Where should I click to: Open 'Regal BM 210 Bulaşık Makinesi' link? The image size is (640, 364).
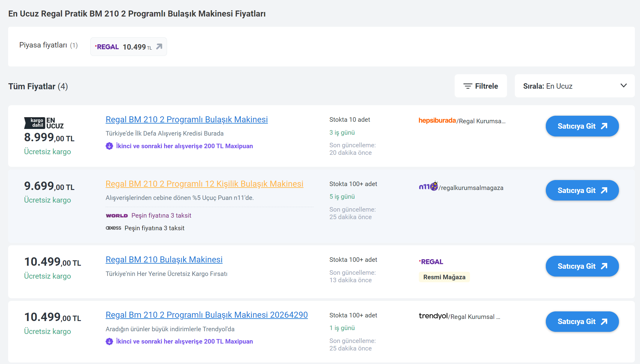(x=164, y=259)
